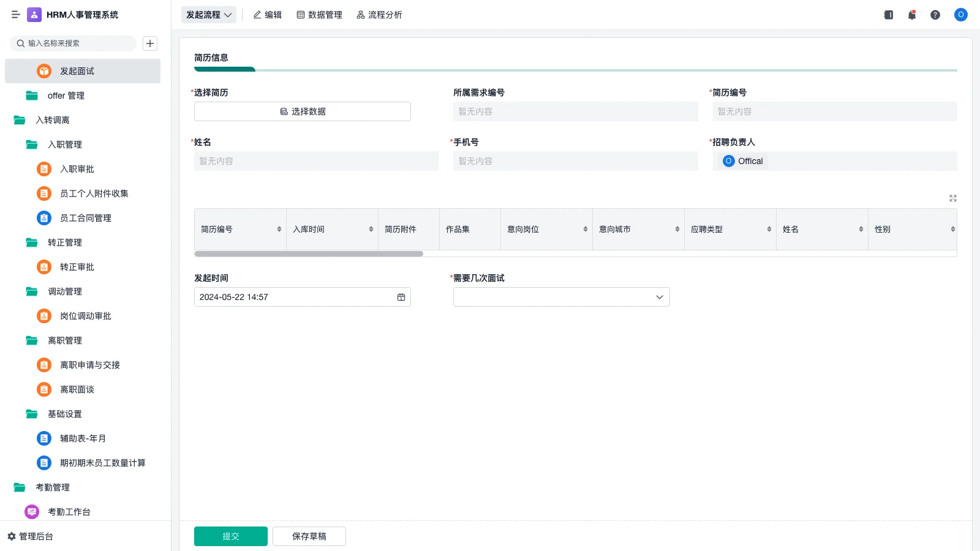Image resolution: width=980 pixels, height=551 pixels.
Task: Collapse sidebar using the hamburger icon
Action: [16, 15]
